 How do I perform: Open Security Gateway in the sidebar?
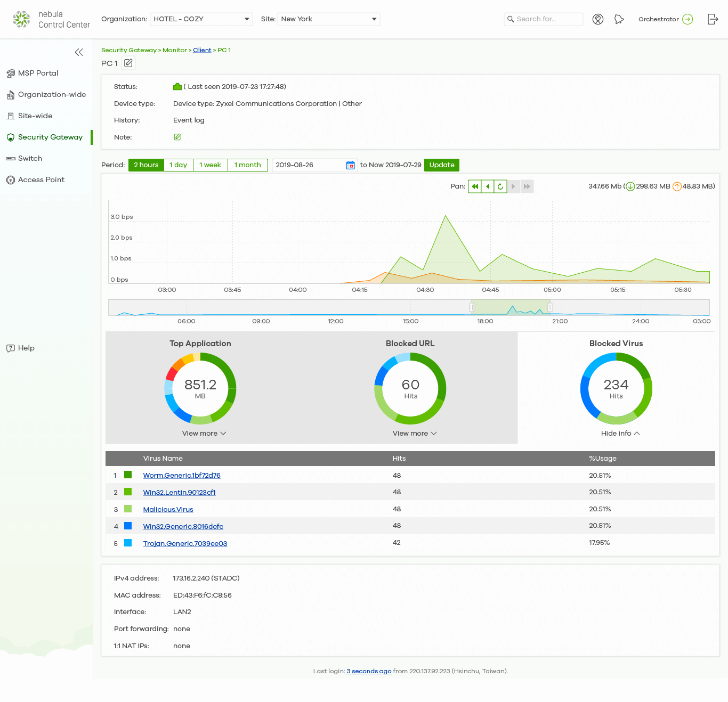[50, 137]
